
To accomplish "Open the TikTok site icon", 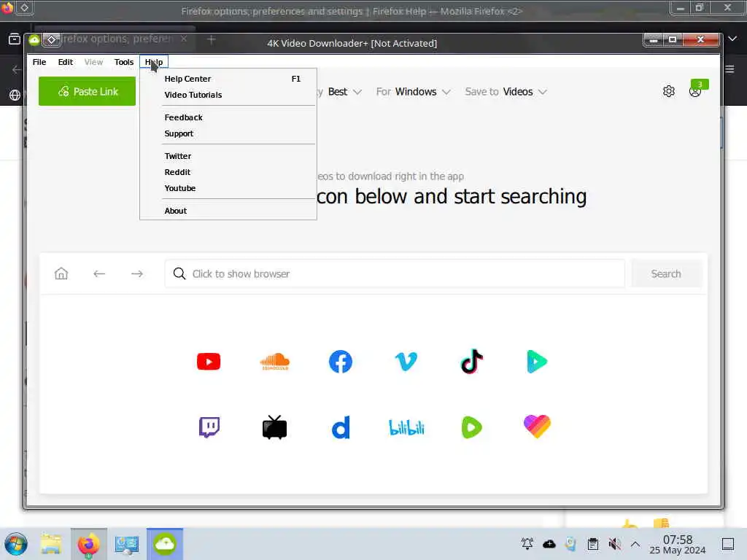I will coord(472,362).
